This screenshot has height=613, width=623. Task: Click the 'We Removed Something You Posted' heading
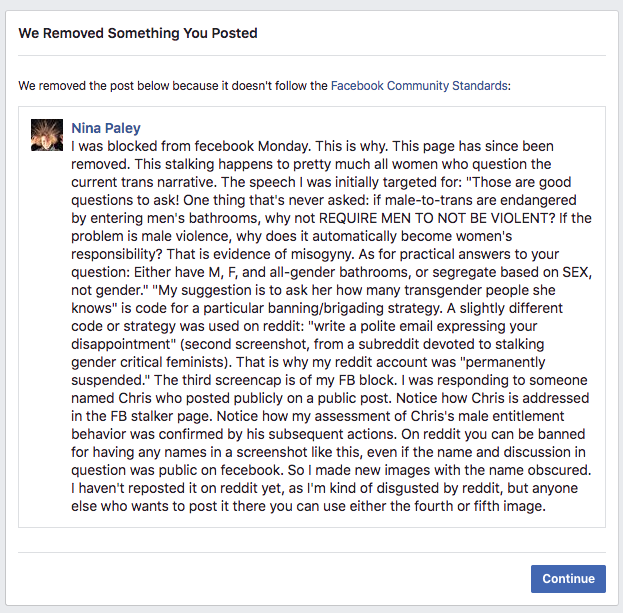tap(138, 33)
